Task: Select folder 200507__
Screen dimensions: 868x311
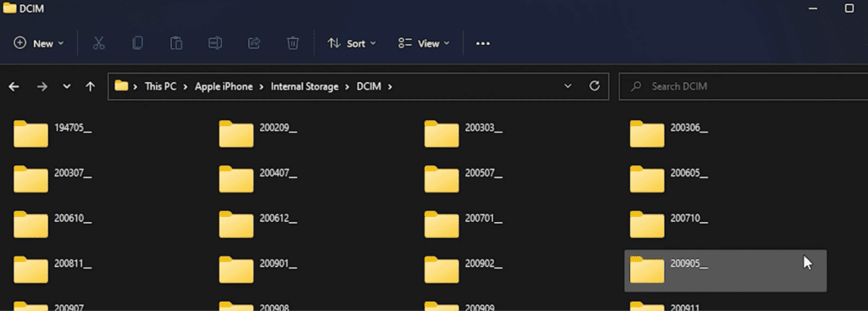Action: [x=464, y=179]
